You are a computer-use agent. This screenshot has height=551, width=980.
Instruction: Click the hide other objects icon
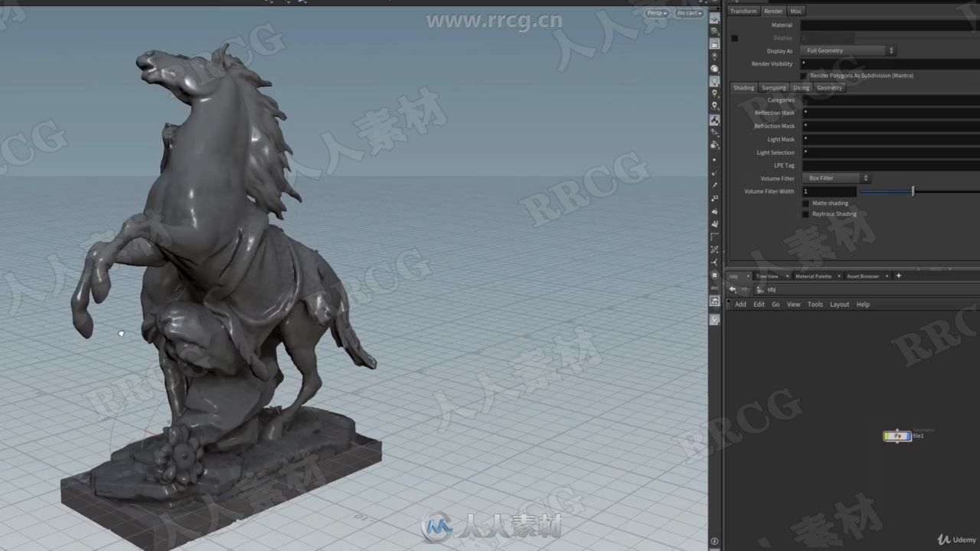click(715, 132)
